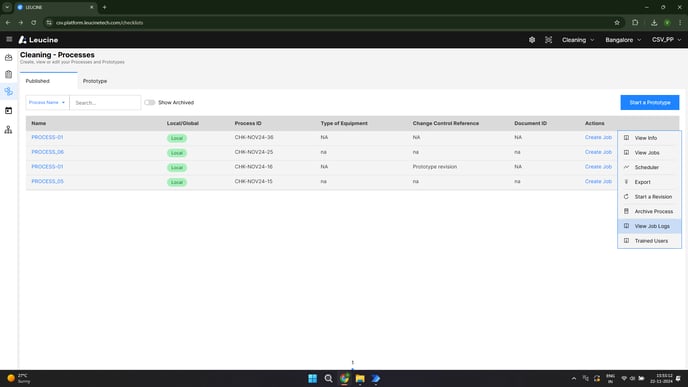
Task: Open PROCESS-01 with ID CHK-NOV24-36
Action: pyautogui.click(x=47, y=137)
